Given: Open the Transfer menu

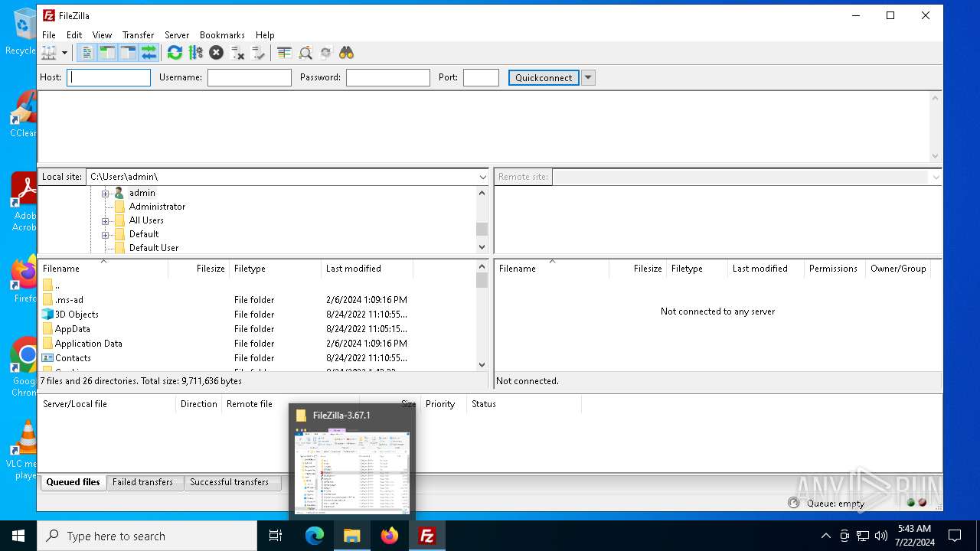Looking at the screenshot, I should [x=138, y=35].
